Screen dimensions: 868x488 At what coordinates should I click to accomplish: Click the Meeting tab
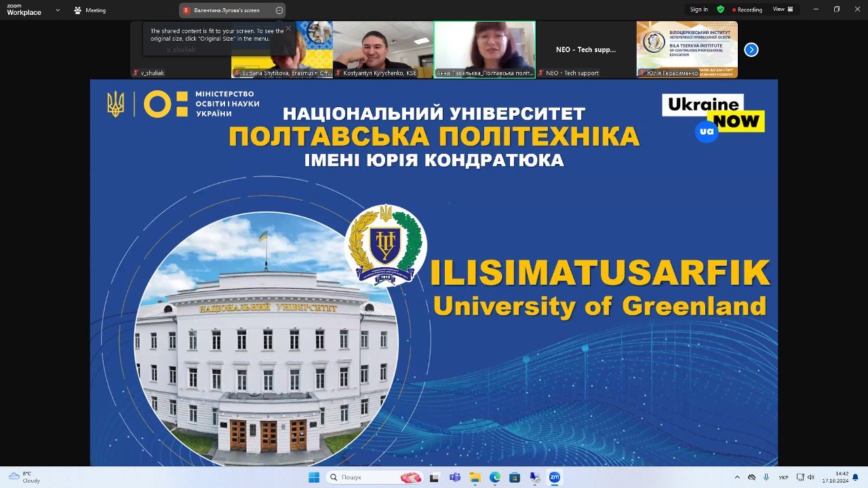90,10
